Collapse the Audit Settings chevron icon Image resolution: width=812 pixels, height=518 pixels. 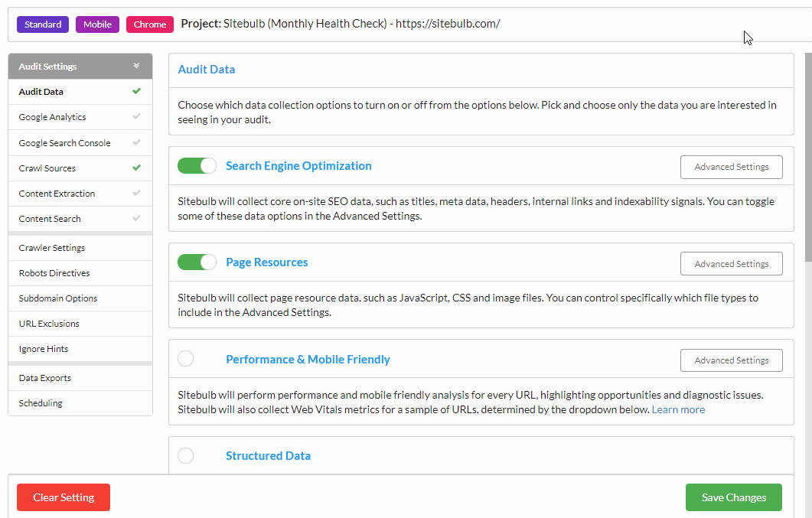pos(136,66)
